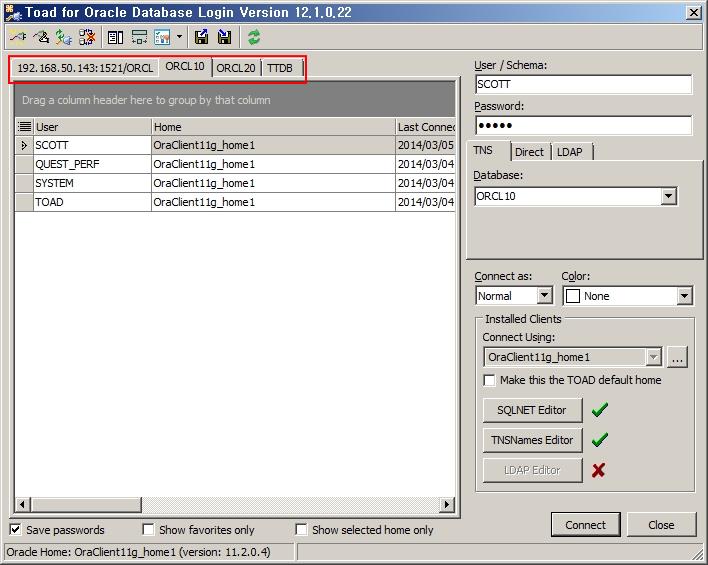Enable Show favorites only
Image resolution: width=708 pixels, height=565 pixels.
pos(148,530)
